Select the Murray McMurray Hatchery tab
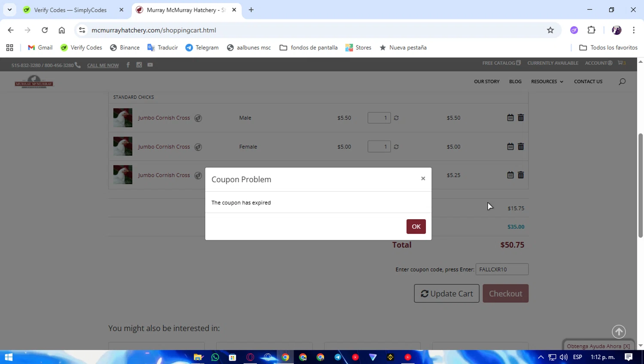The width and height of the screenshot is (644, 364). 186,10
